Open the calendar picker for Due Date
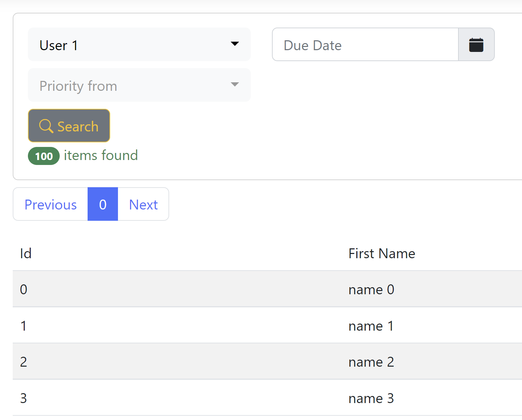The image size is (522, 420). (x=476, y=45)
